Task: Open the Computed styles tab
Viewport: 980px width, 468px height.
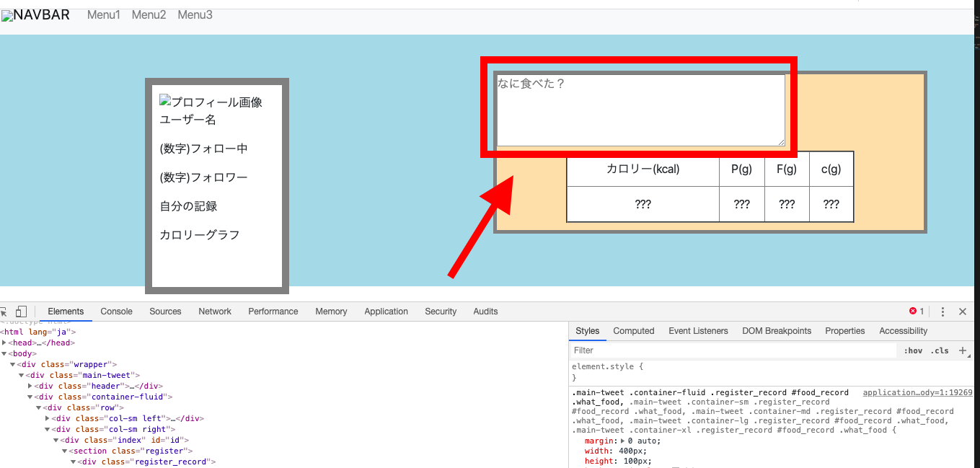Action: (633, 330)
